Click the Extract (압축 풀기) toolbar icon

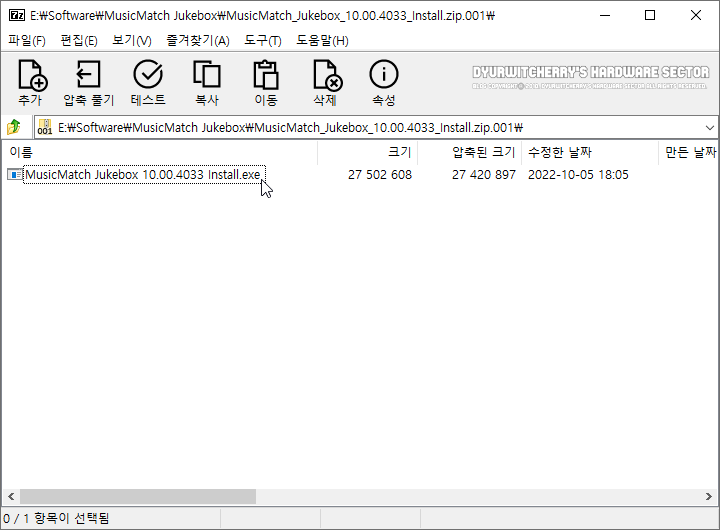point(88,74)
